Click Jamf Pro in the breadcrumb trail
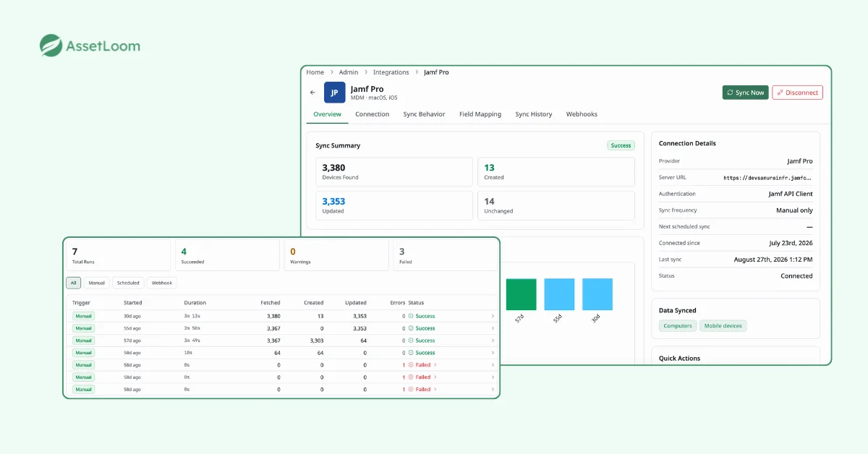Screen dimensions: 868x454 (x=436, y=72)
